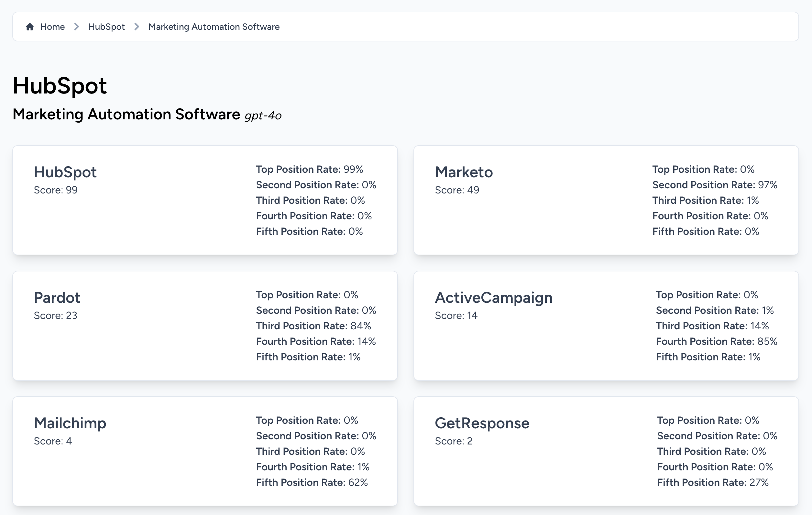Image resolution: width=812 pixels, height=515 pixels.
Task: Click the gpt-4o model label
Action: (x=263, y=116)
